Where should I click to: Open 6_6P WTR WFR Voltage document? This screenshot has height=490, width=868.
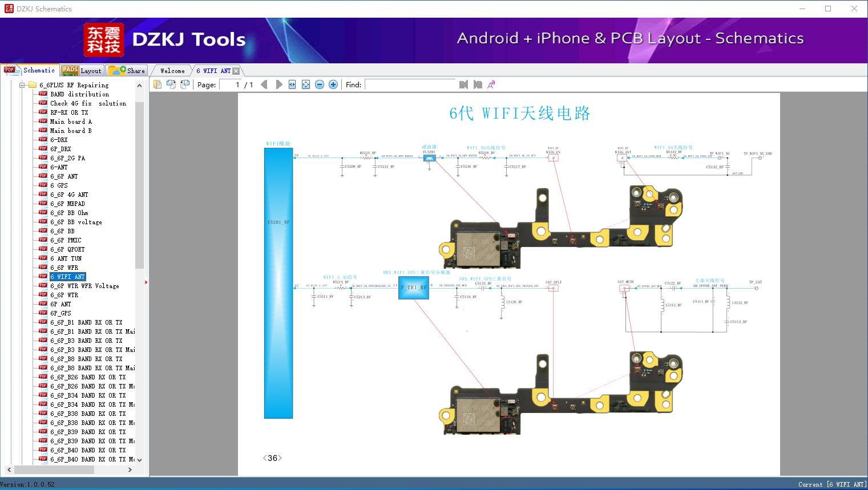[x=84, y=286]
